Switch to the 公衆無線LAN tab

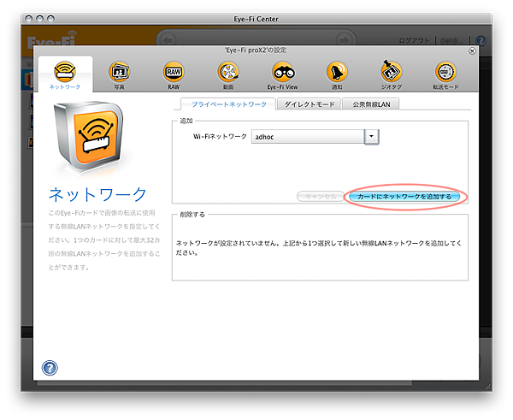371,104
